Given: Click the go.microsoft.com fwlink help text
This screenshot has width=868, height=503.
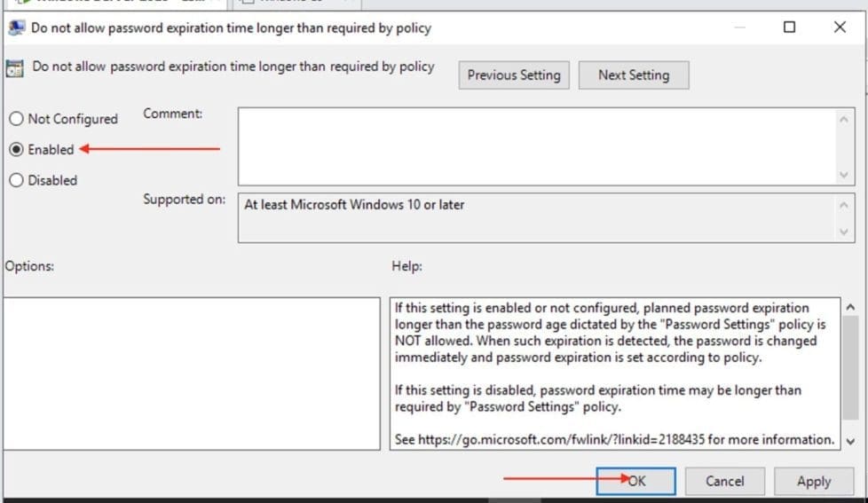Looking at the screenshot, I should pyautogui.click(x=614, y=439).
